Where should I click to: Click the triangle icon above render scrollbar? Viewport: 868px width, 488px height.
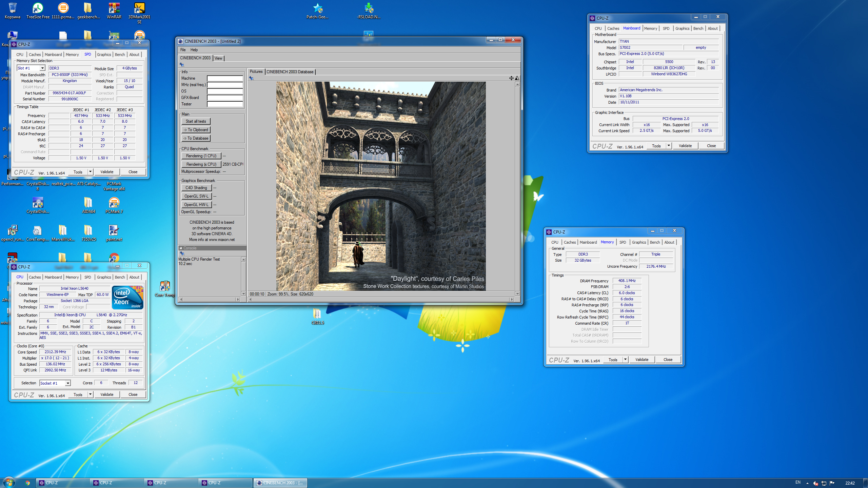pos(517,78)
